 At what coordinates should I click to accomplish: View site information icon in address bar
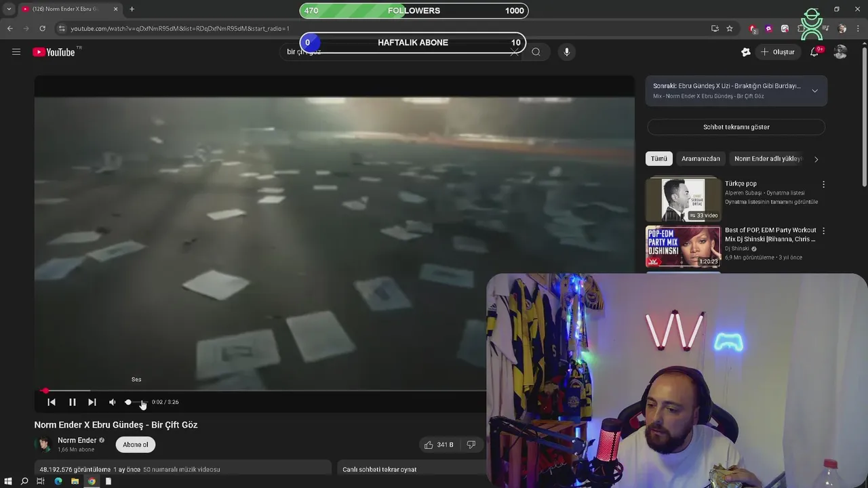62,28
